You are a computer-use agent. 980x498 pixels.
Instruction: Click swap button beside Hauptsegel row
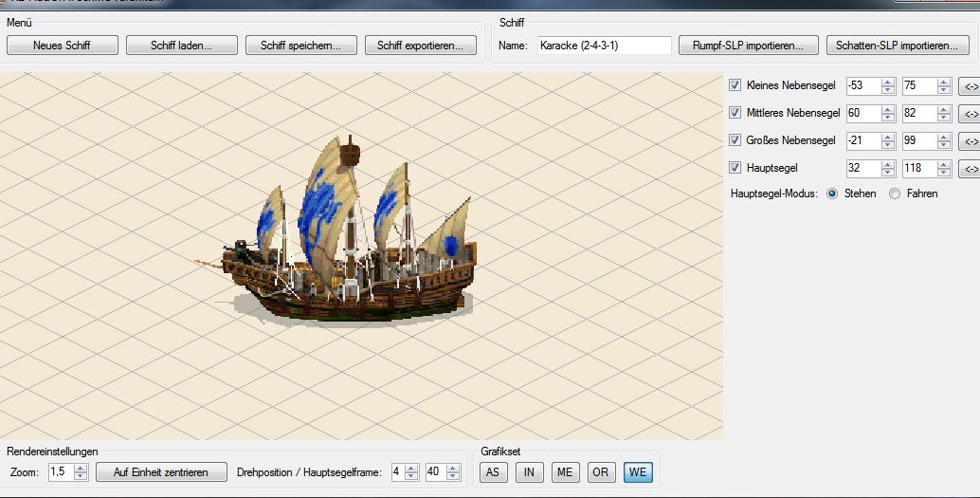[970, 169]
